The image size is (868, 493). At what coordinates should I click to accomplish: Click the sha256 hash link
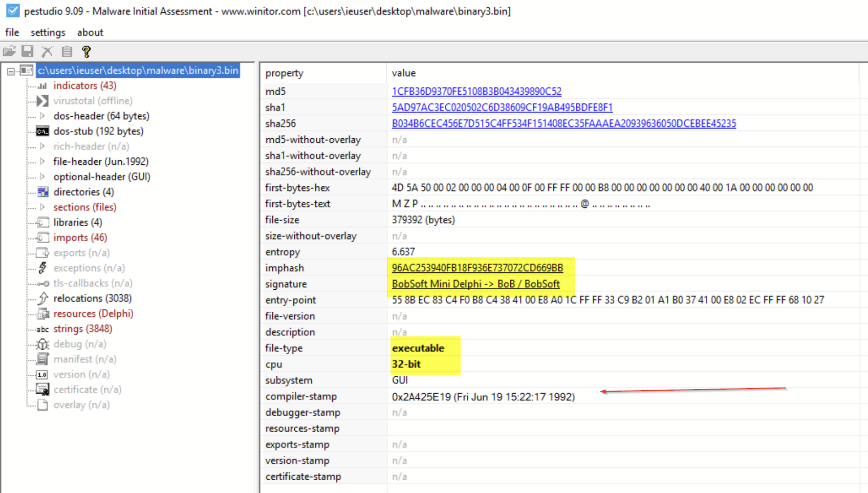564,123
